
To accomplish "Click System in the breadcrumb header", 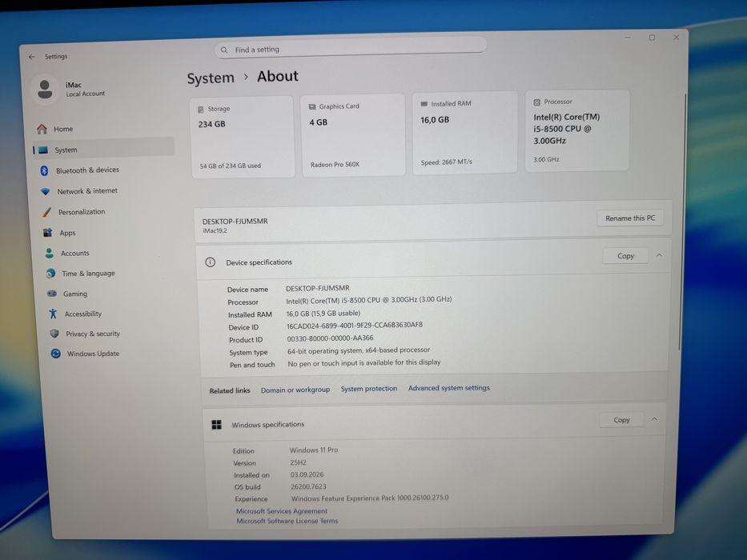I will point(211,78).
